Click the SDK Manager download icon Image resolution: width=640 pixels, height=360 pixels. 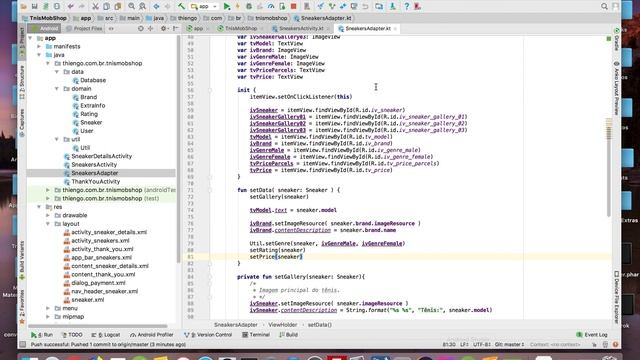point(392,7)
